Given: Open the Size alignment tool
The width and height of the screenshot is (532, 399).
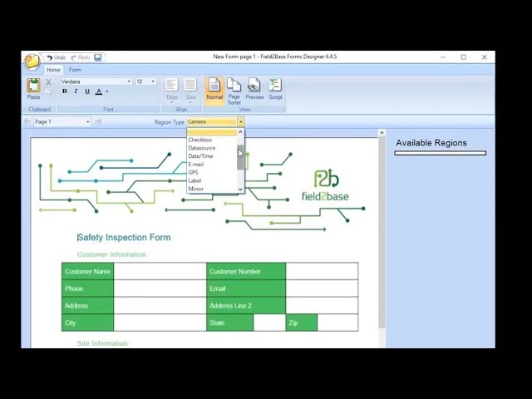Looking at the screenshot, I should coord(190,91).
